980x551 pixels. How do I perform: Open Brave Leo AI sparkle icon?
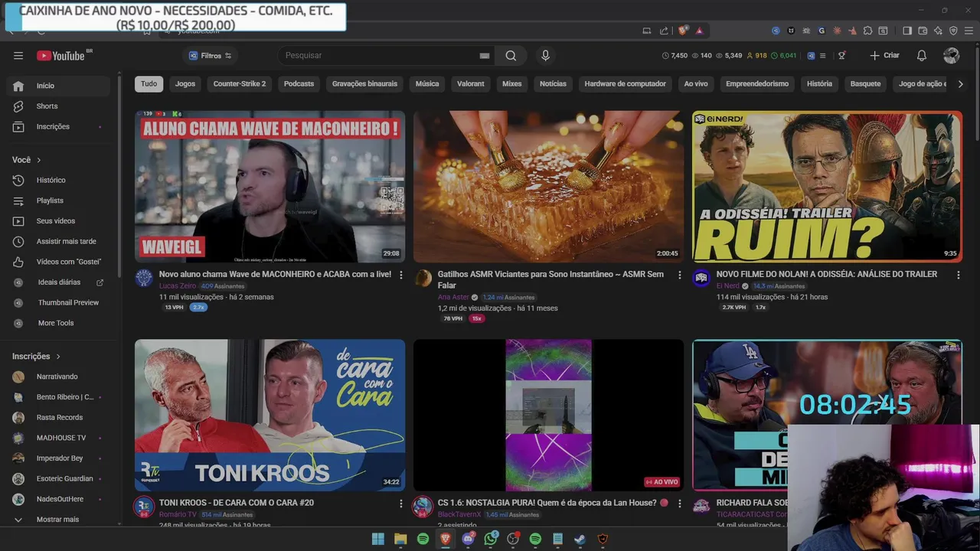coord(938,31)
